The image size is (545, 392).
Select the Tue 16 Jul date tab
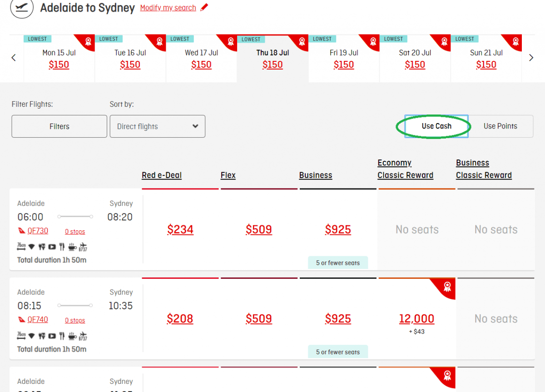pyautogui.click(x=130, y=59)
